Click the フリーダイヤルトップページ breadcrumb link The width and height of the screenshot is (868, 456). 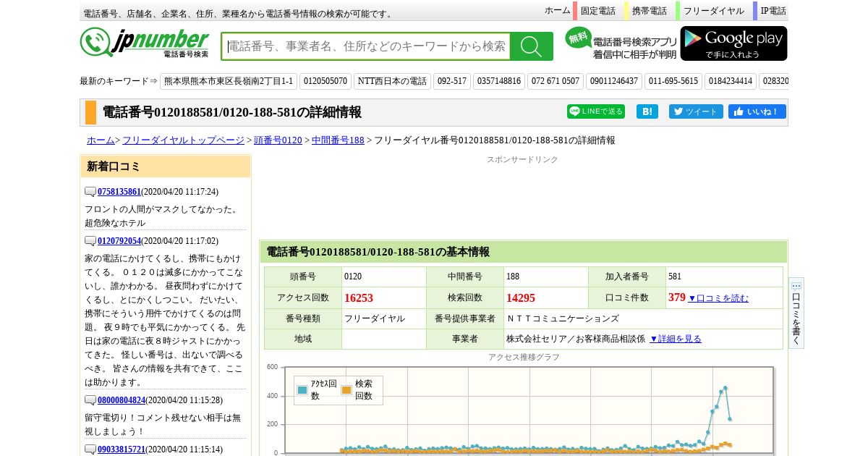[x=183, y=140]
